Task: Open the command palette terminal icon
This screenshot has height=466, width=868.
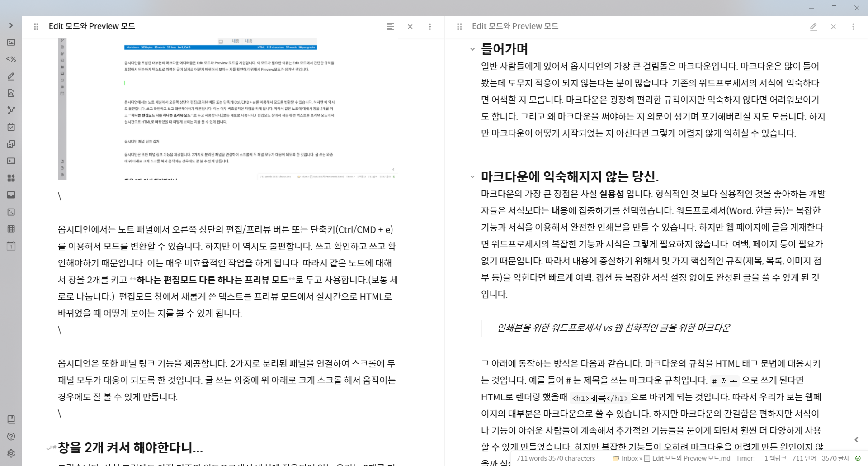Action: 11,161
